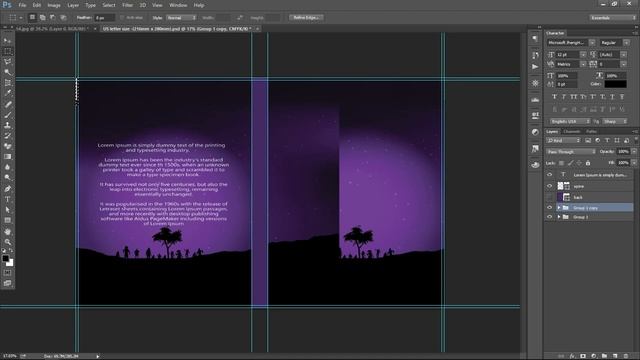Image resolution: width=640 pixels, height=360 pixels.
Task: Click the layer Opacity value field
Action: pos(623,151)
